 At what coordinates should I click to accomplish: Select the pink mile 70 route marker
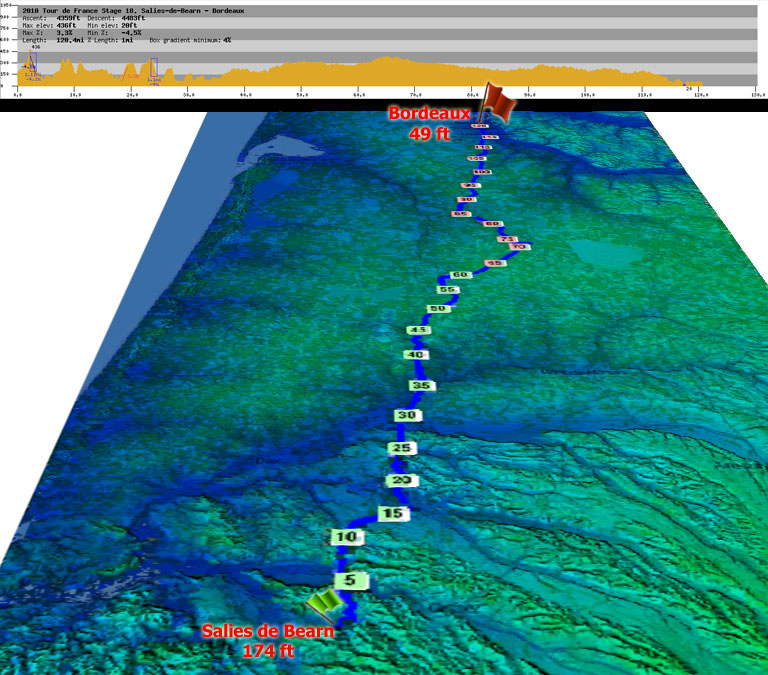tap(520, 246)
